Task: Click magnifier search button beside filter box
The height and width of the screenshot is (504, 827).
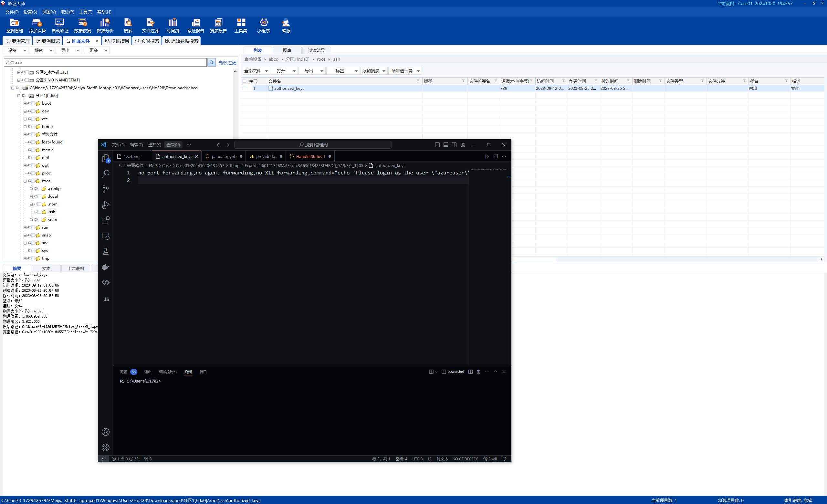Action: tap(212, 62)
